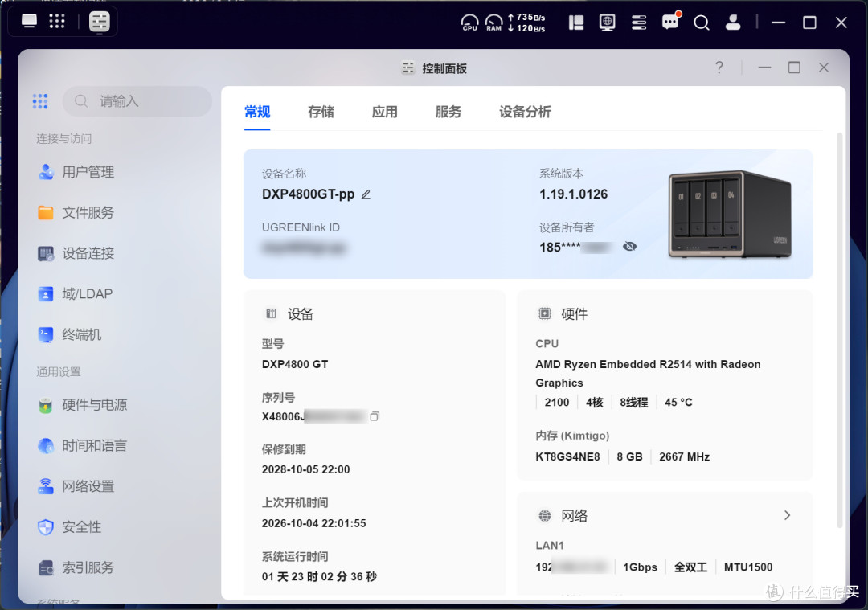Open the task manager list icon in the top bar
868x610 pixels.
tap(639, 23)
